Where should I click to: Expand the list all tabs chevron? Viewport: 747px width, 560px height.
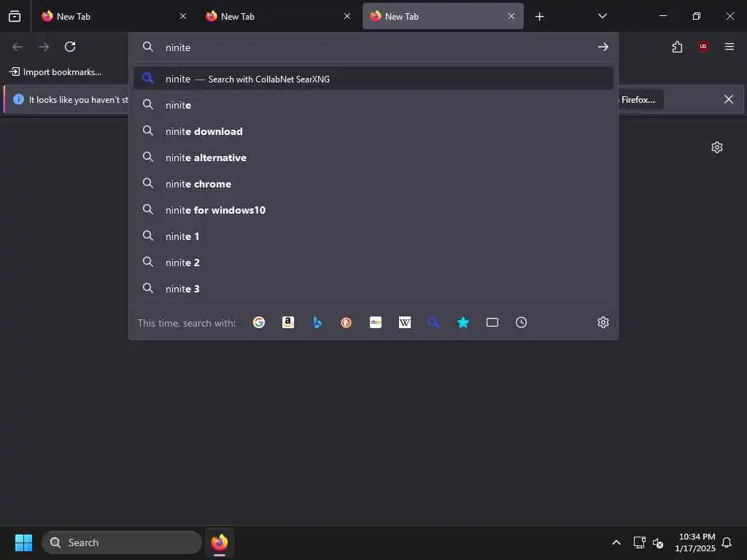pos(602,16)
